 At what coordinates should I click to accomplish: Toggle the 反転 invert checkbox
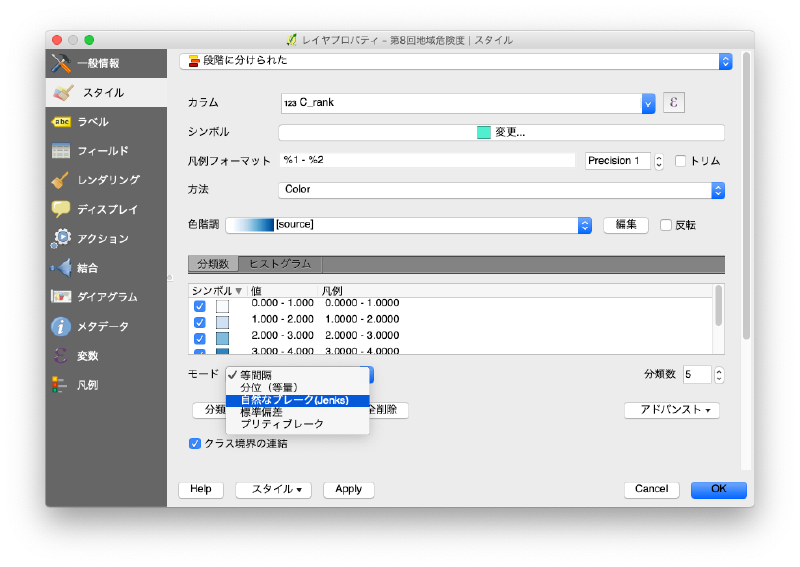[x=666, y=225]
